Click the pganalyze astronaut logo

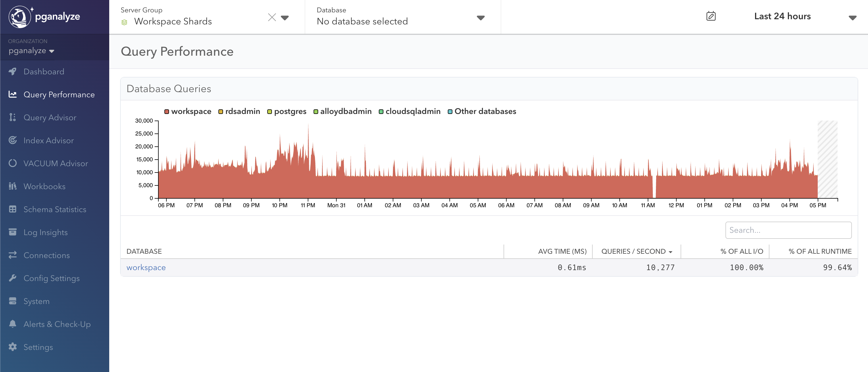click(20, 16)
